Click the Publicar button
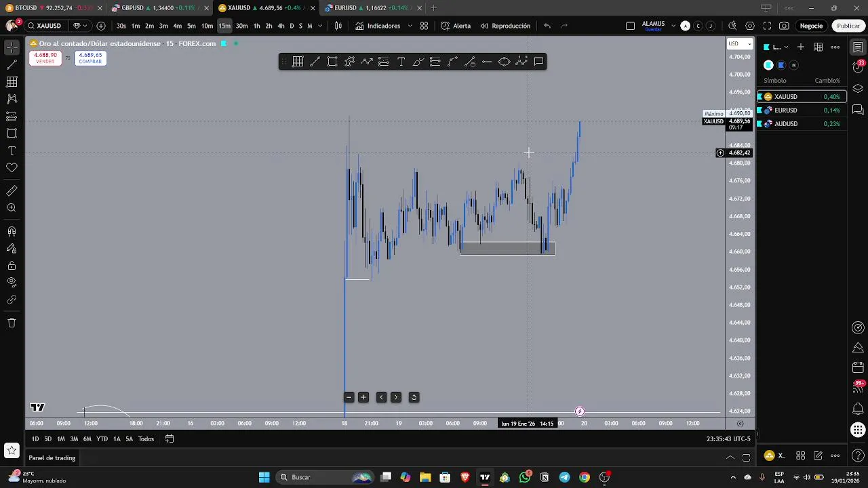This screenshot has width=868, height=488. [x=848, y=26]
